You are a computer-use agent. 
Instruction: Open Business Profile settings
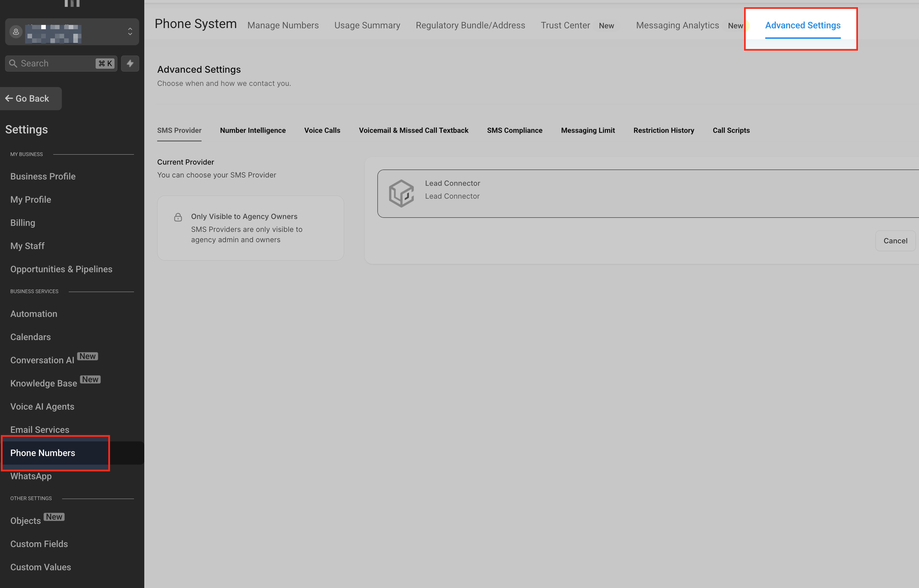43,176
